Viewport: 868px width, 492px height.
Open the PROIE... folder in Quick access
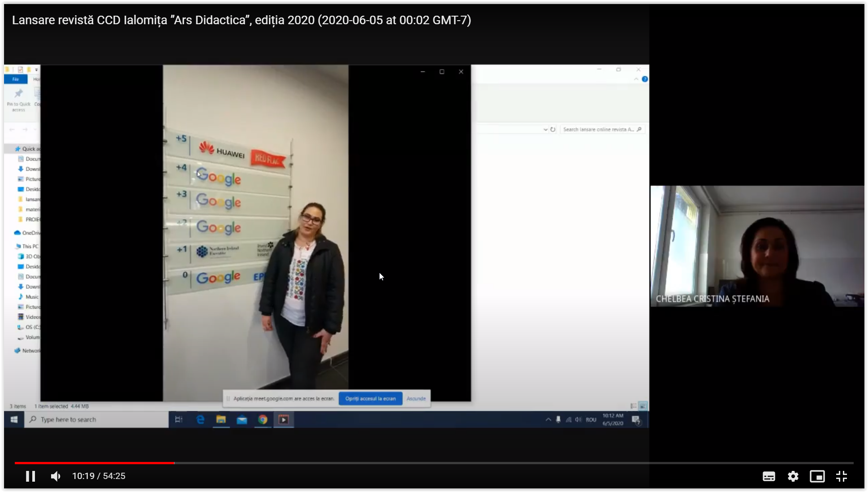point(29,219)
